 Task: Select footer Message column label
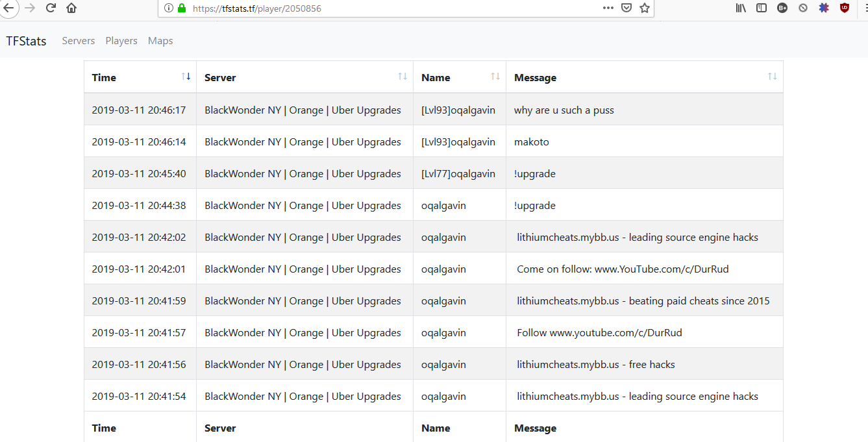coord(535,428)
